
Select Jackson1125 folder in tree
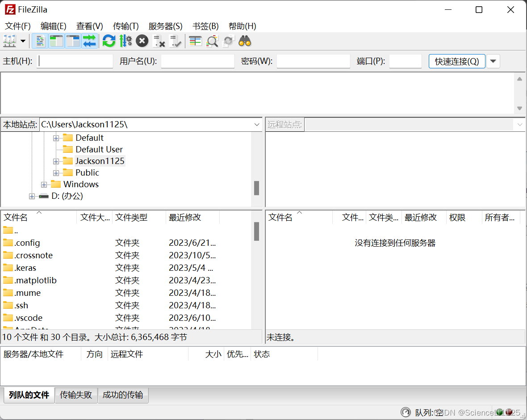click(100, 161)
